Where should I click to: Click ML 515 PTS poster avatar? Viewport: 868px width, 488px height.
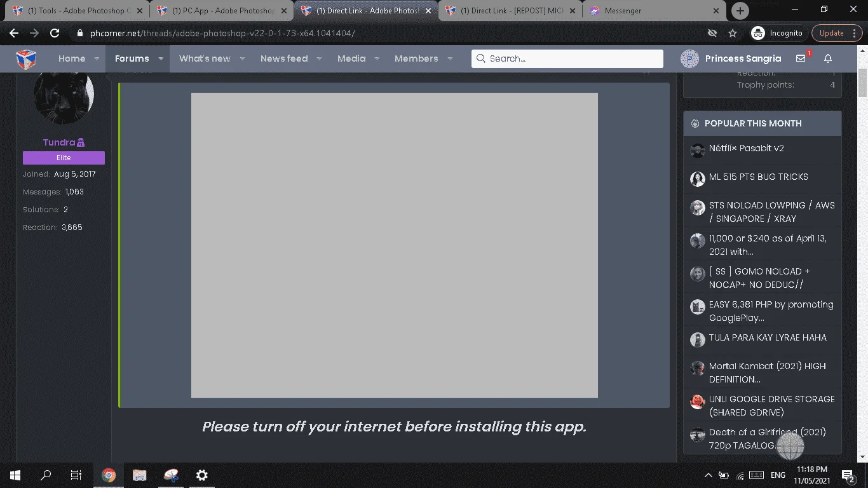click(x=698, y=179)
